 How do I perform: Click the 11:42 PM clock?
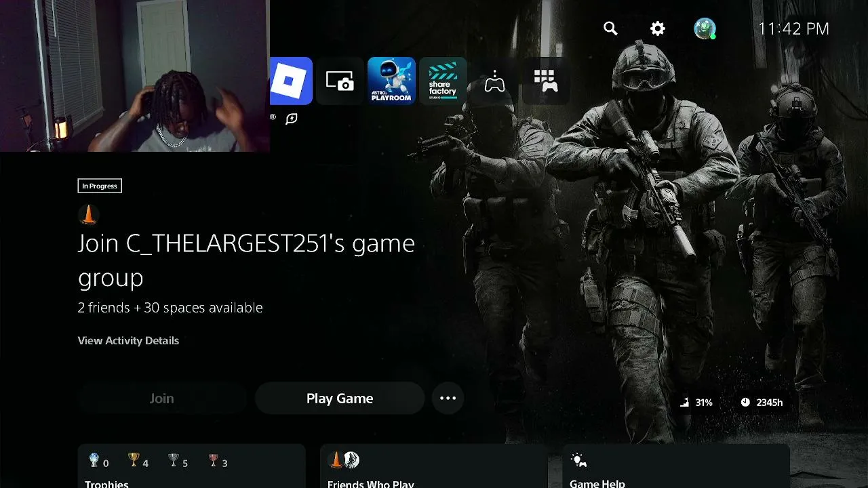pyautogui.click(x=793, y=28)
